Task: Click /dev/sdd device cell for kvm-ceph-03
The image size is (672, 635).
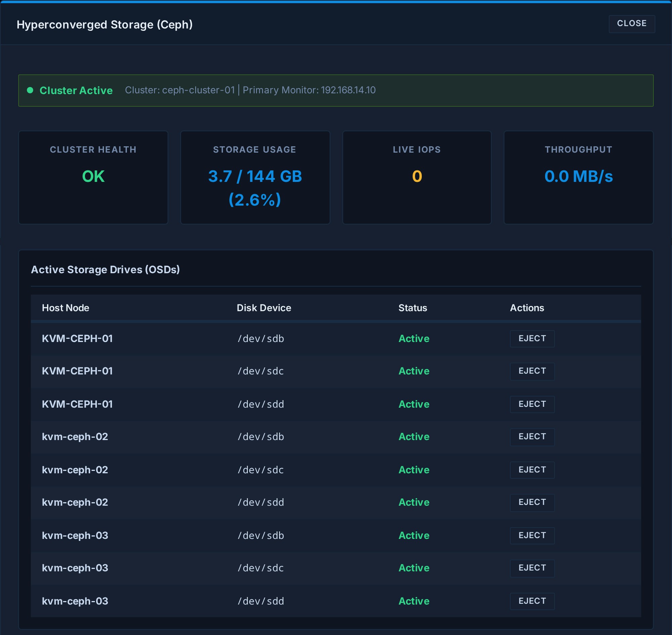Action: pyautogui.click(x=261, y=601)
